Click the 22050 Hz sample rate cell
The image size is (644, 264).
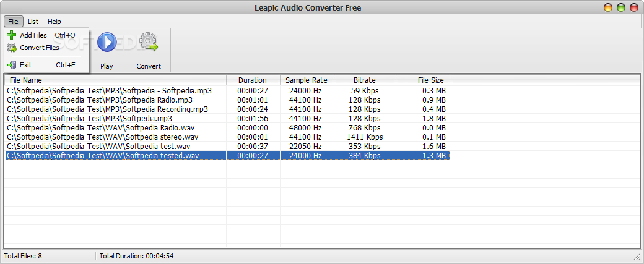click(305, 147)
